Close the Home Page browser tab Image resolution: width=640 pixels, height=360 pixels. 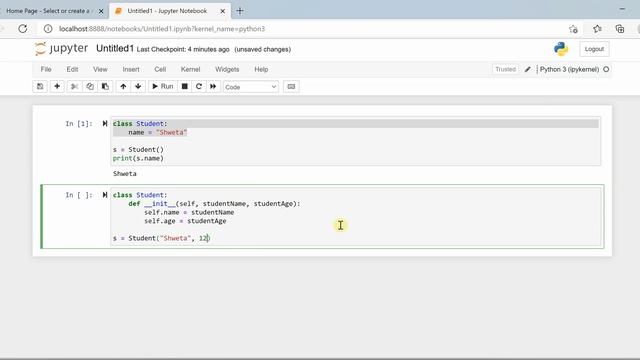[101, 11]
